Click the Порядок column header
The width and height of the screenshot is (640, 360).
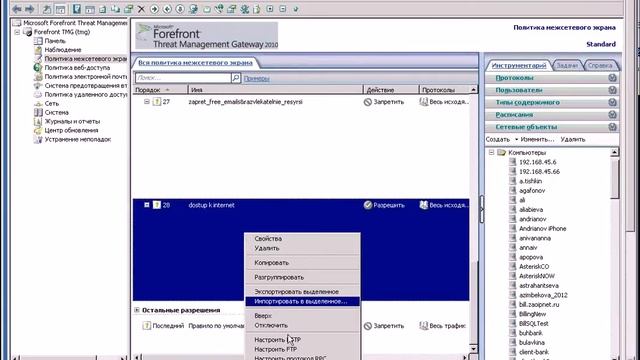tap(160, 89)
